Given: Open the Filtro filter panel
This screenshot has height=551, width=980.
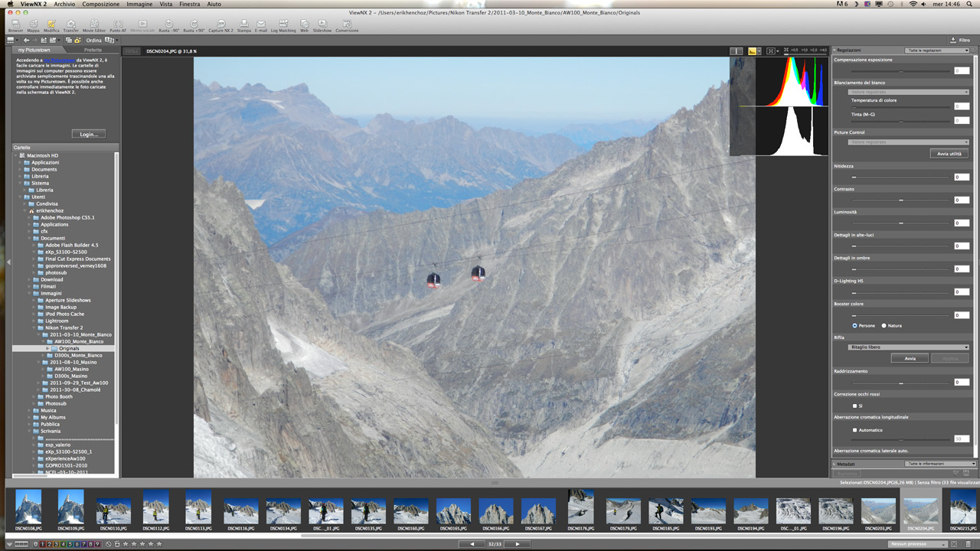Looking at the screenshot, I should coord(960,40).
